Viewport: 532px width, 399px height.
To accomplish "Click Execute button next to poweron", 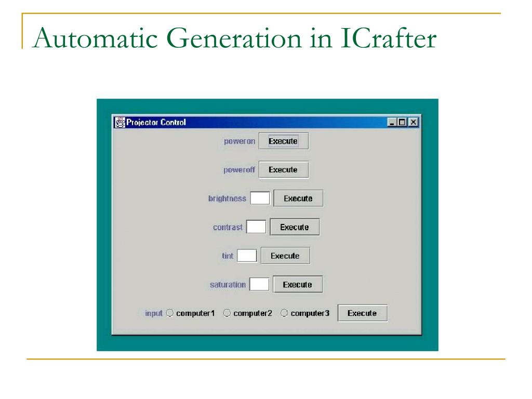I will (284, 141).
